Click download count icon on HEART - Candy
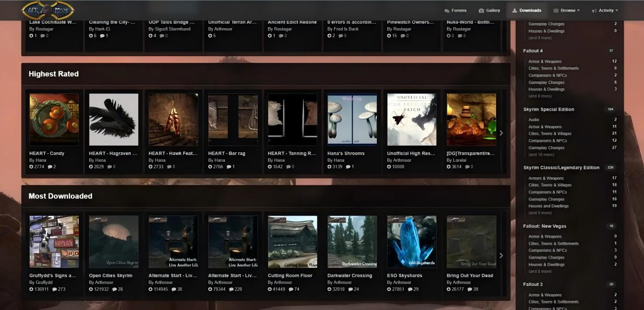The width and height of the screenshot is (644, 310). pos(31,167)
